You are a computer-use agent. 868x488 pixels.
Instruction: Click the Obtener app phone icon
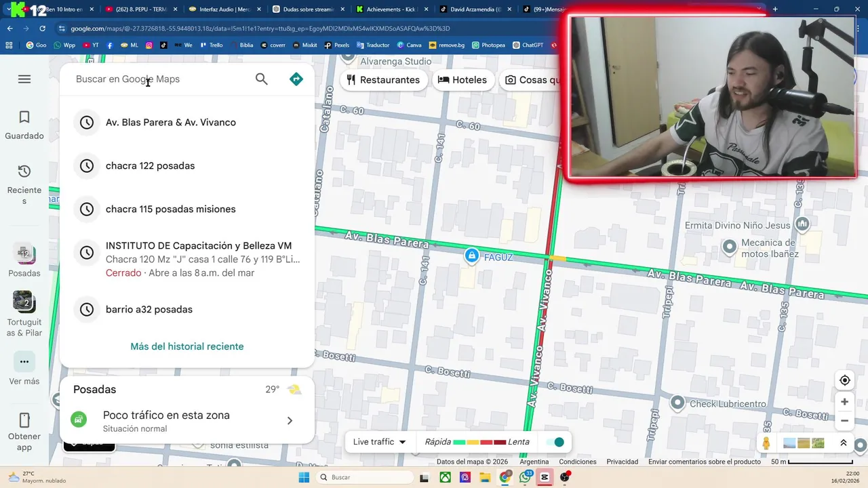(24, 420)
